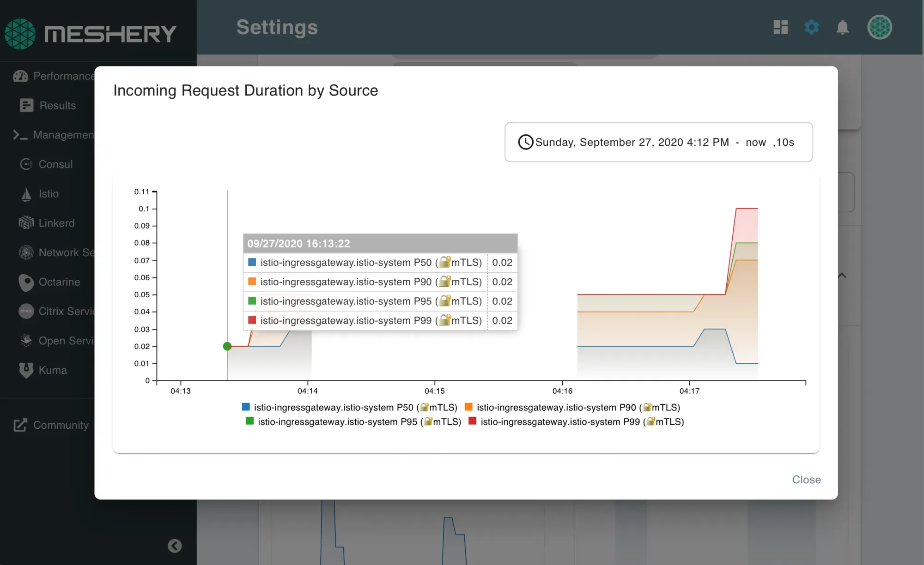This screenshot has height=565, width=924.
Task: Click the Community external link icon
Action: point(20,425)
